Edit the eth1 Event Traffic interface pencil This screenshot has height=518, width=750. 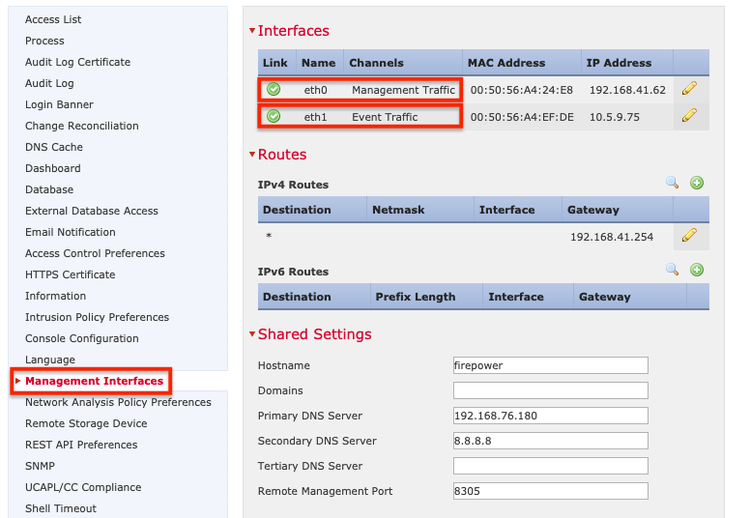tap(689, 115)
